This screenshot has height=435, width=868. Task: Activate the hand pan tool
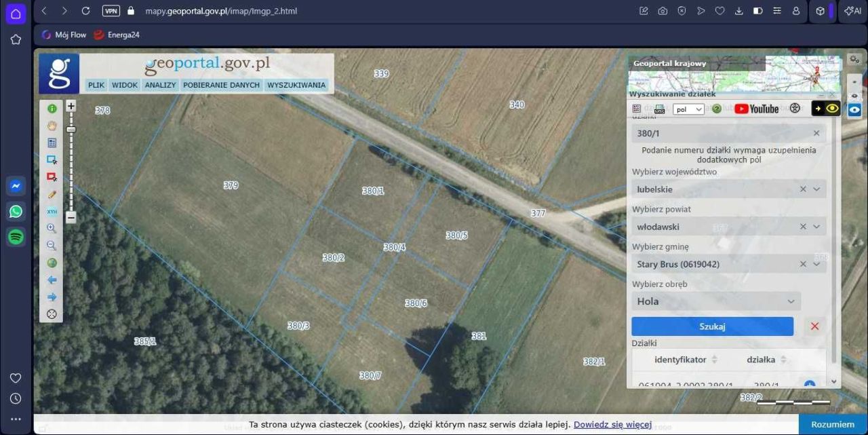click(x=52, y=126)
